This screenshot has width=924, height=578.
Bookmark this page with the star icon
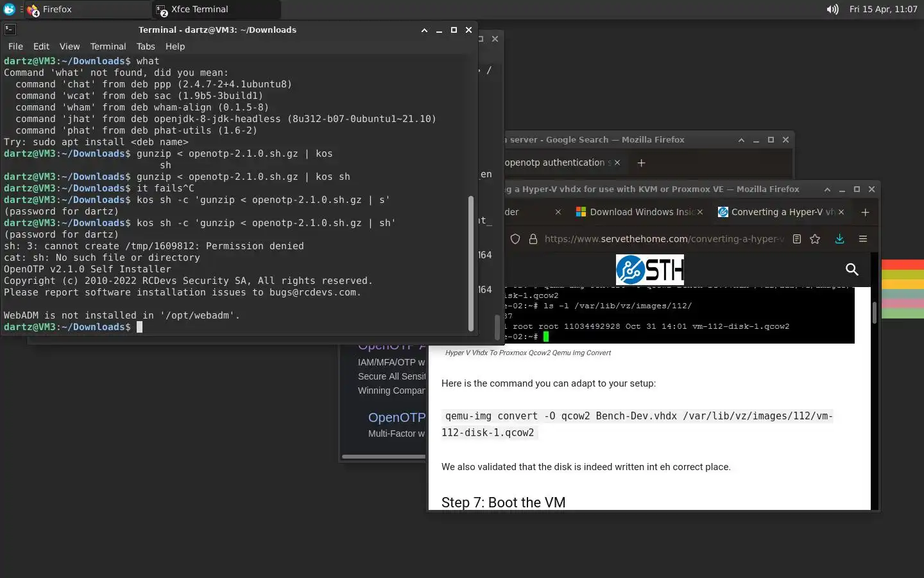(x=815, y=239)
